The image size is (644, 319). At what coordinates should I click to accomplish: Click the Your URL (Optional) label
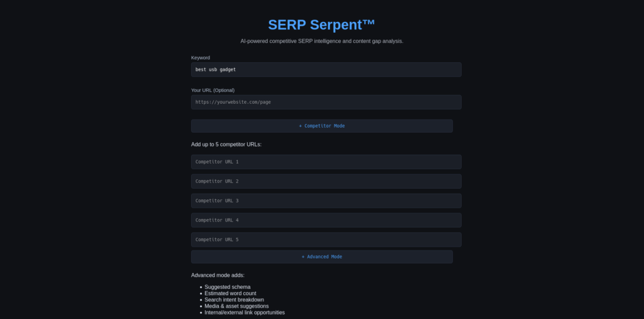click(213, 90)
